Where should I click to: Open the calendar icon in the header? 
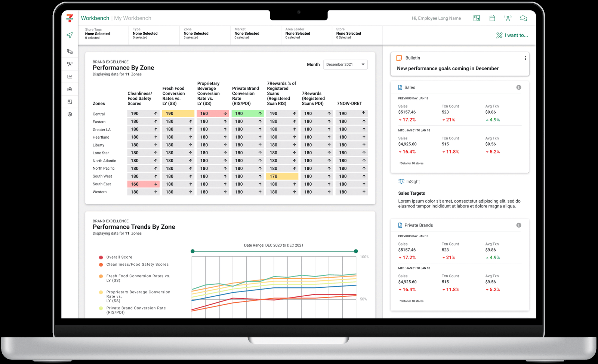coord(492,18)
